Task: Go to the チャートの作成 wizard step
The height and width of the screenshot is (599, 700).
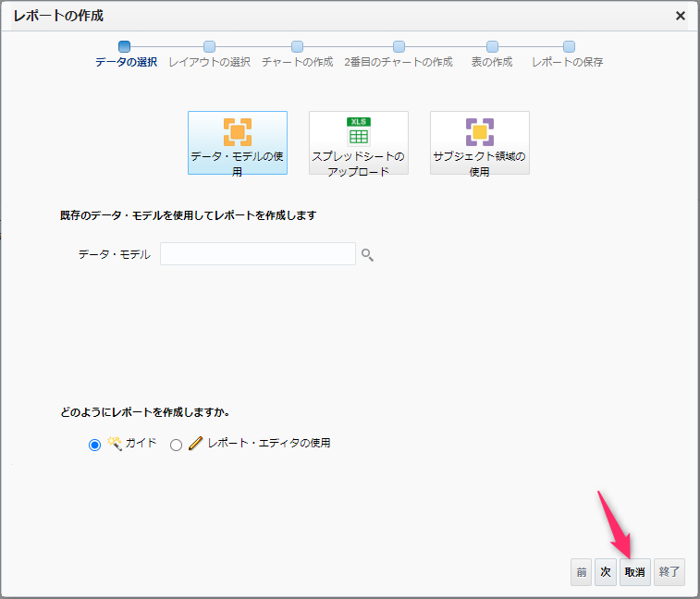Action: [298, 55]
